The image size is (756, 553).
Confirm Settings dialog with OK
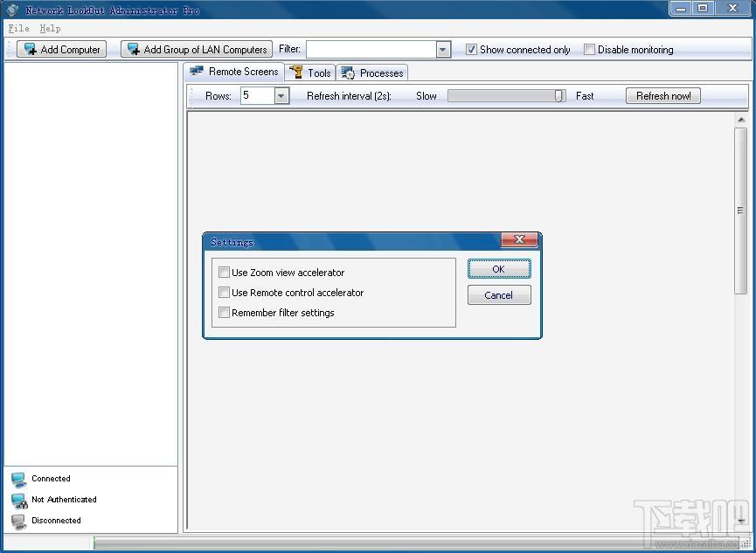(499, 269)
